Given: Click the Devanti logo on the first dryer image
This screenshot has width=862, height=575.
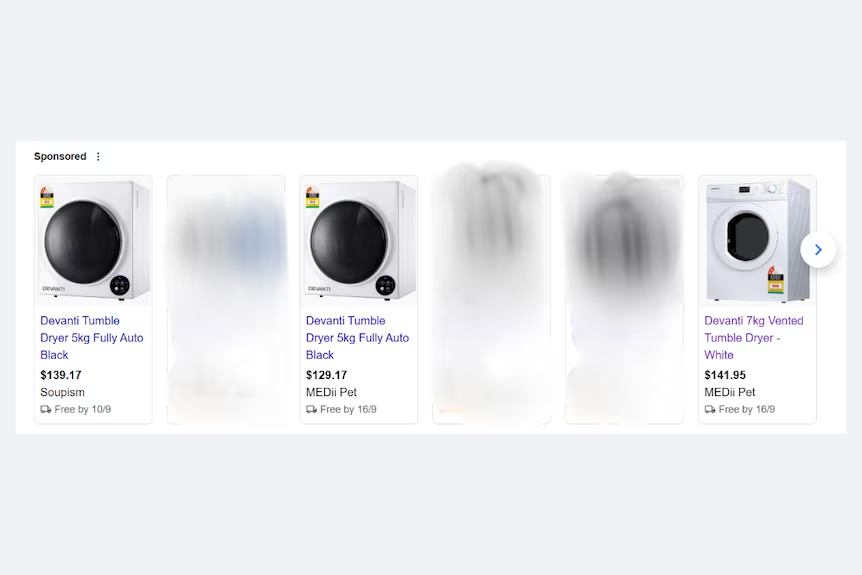Looking at the screenshot, I should 54,289.
